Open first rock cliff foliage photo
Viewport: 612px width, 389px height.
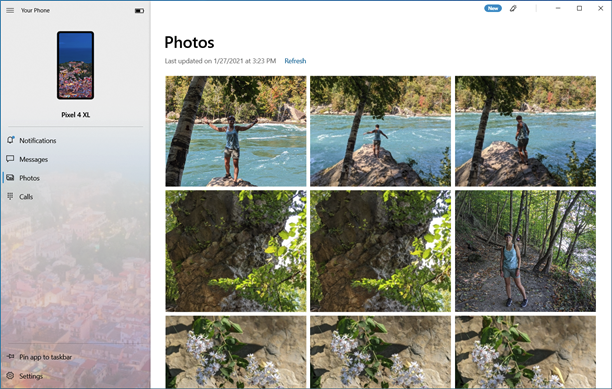(236, 251)
